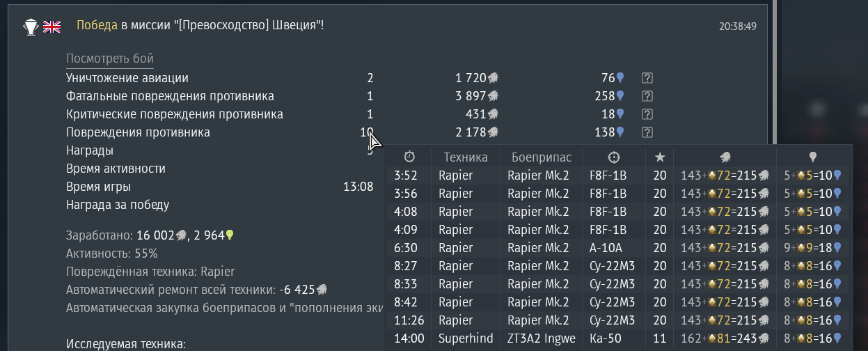Click the crosshair target column header icon

pos(614,157)
